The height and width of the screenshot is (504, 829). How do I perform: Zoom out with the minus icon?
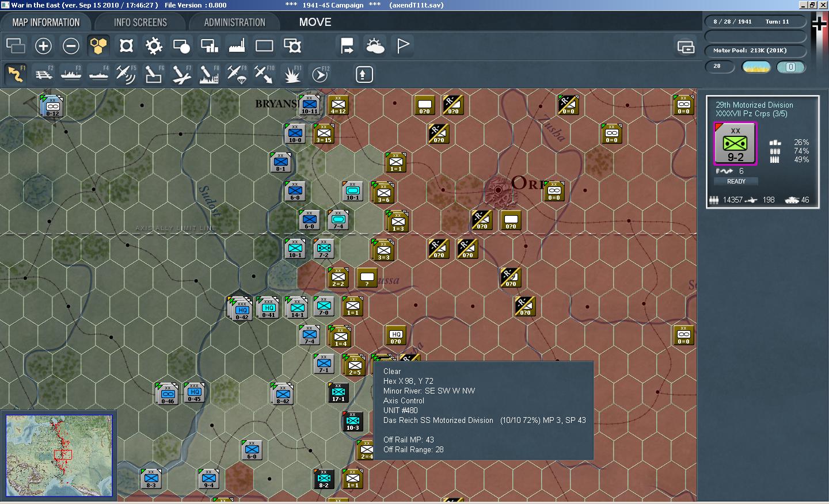tap(71, 45)
